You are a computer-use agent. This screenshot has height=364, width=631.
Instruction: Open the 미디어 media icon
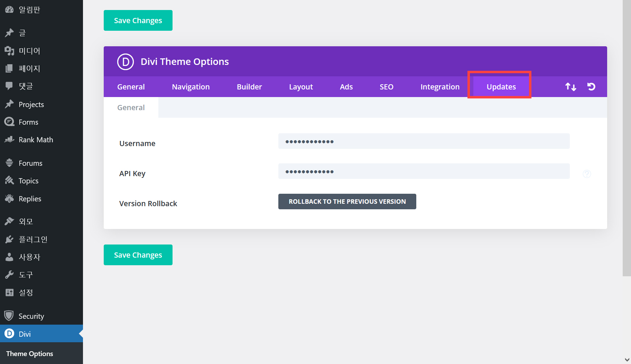click(x=9, y=51)
